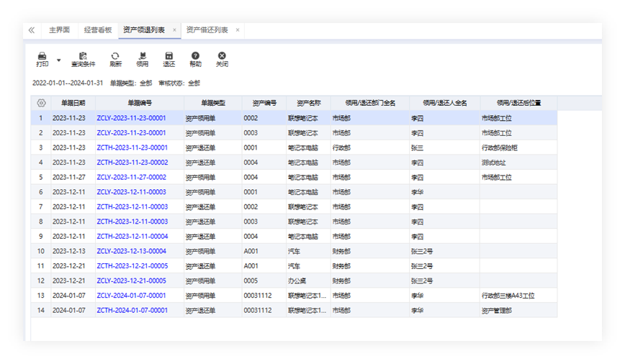The image size is (625, 364).
Task: Open document link ZCTH-2024-01-07-00001
Action: click(x=132, y=310)
